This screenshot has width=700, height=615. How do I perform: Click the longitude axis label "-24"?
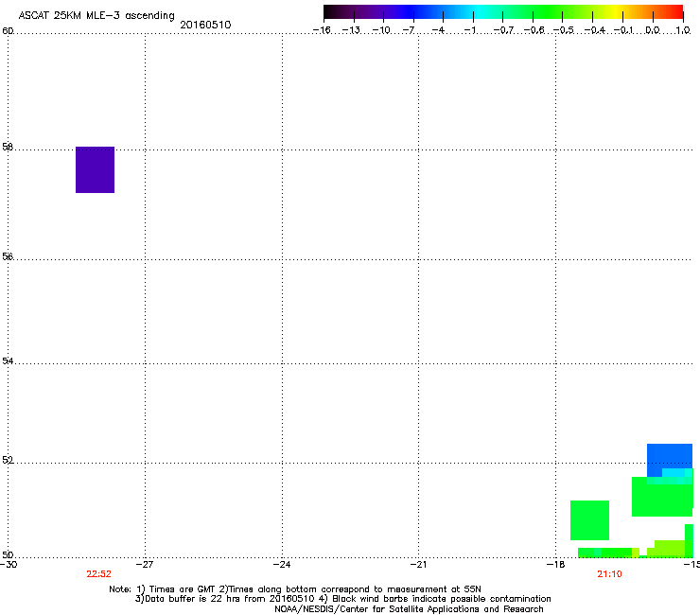(282, 565)
